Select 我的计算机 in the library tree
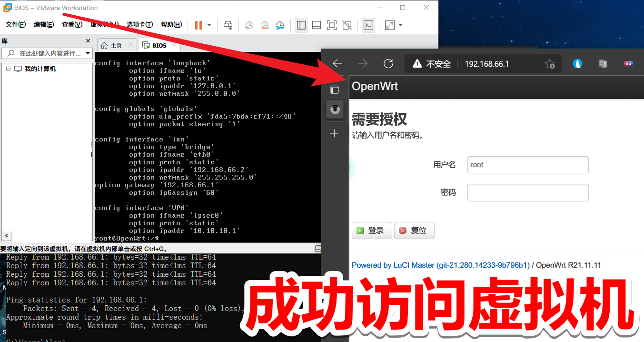Viewport: 644px width, 342px height. click(x=40, y=69)
